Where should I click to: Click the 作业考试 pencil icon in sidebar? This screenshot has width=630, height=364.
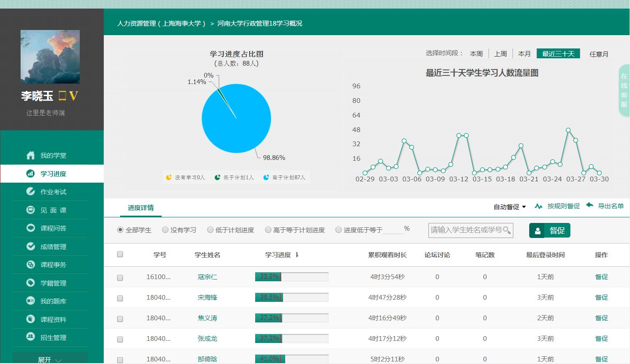30,192
